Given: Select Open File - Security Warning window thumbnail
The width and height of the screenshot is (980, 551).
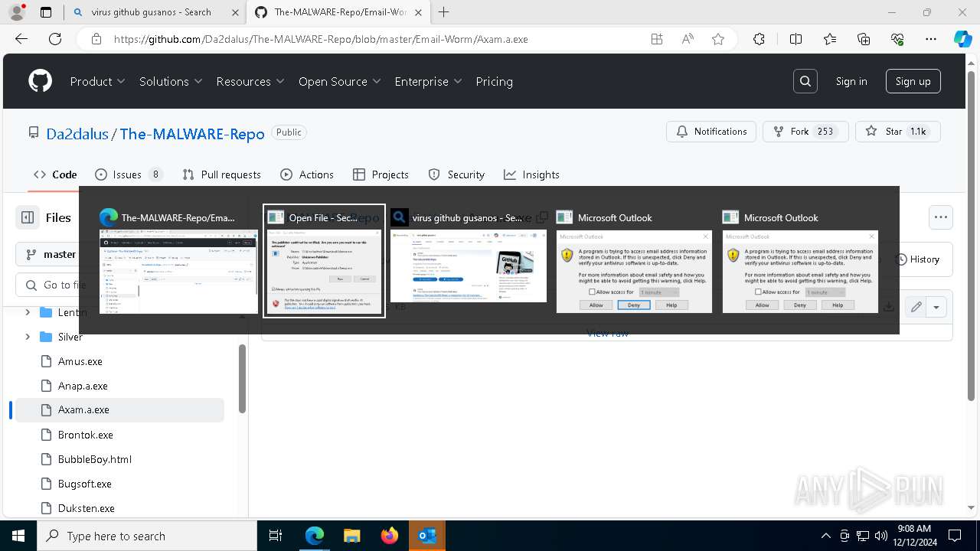Looking at the screenshot, I should pyautogui.click(x=324, y=260).
